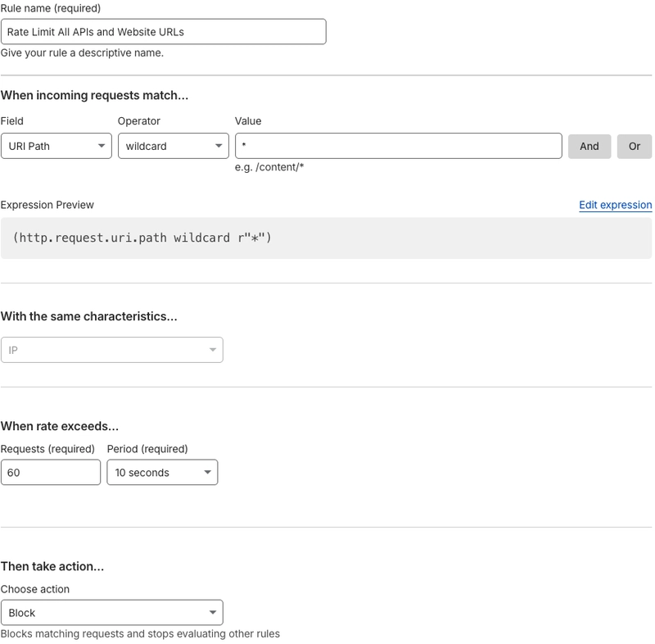Open the Field dropdown showing URI Path
655x644 pixels.
[56, 146]
